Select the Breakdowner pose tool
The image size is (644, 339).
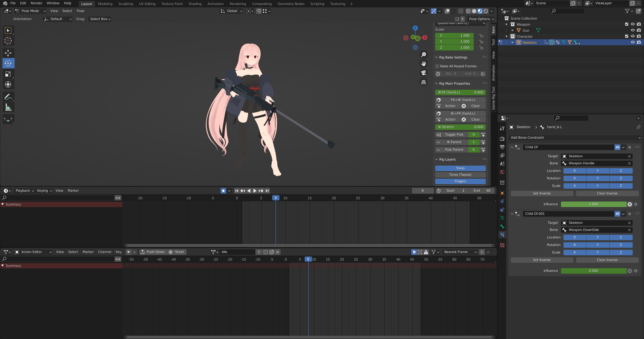[x=8, y=119]
